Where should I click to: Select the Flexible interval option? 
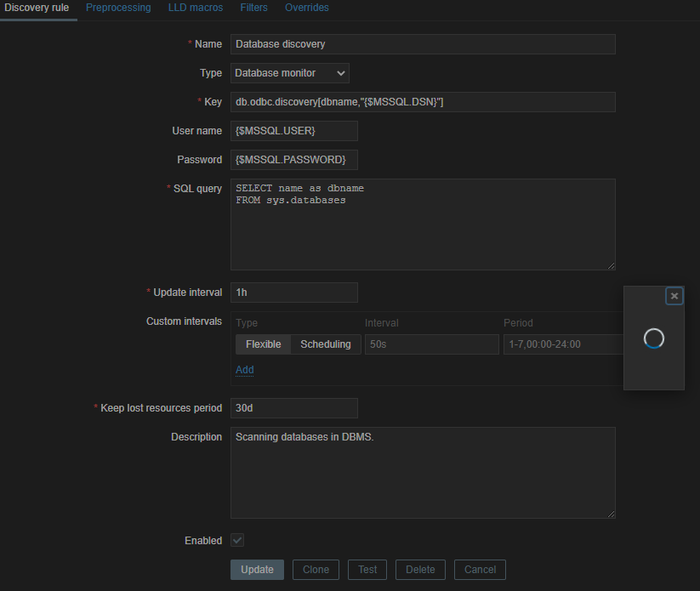(x=263, y=344)
